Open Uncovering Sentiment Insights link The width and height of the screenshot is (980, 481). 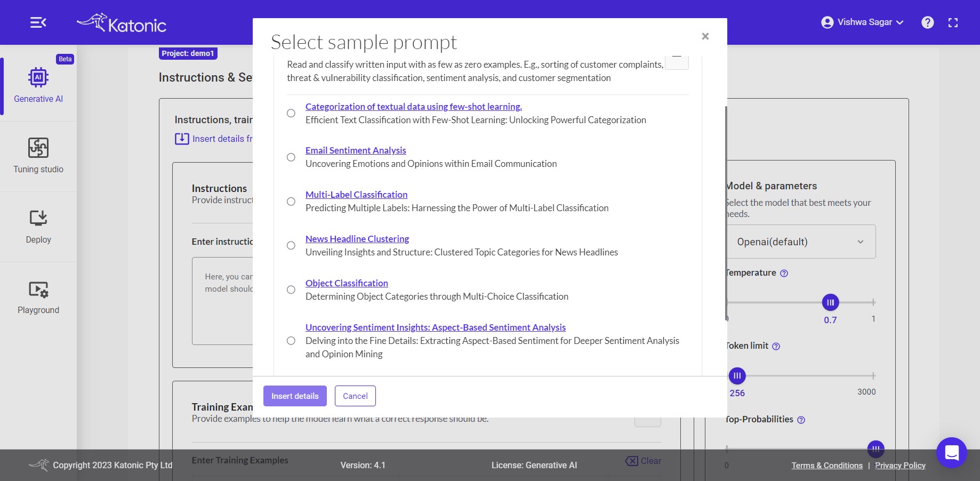point(436,327)
